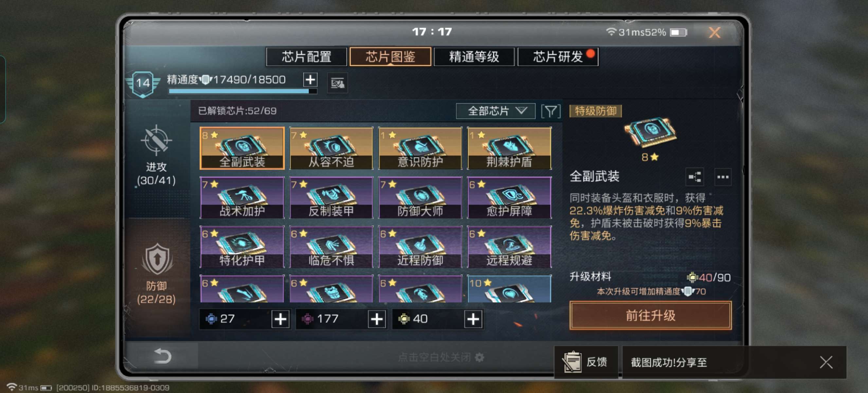The width and height of the screenshot is (868, 393).
Task: Click the plus beside mastery progress
Action: click(x=310, y=80)
